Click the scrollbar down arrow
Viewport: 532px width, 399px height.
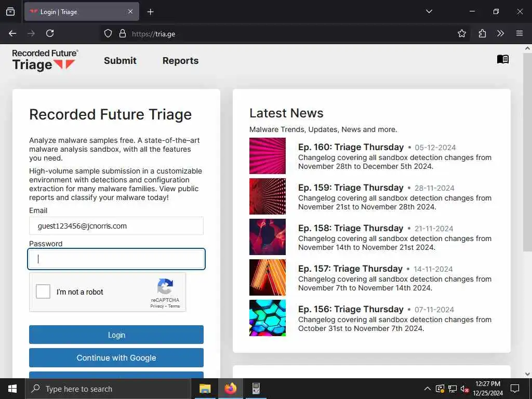[x=527, y=374]
